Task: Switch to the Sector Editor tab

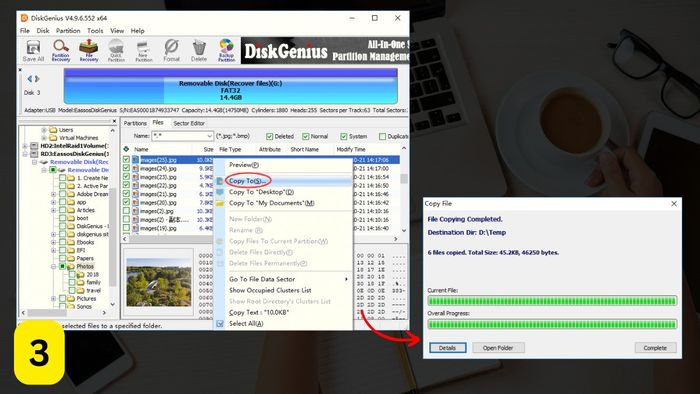Action: tap(189, 123)
